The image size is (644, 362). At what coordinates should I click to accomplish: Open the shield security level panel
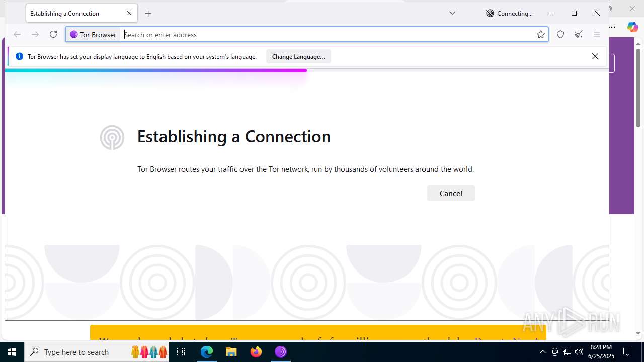coord(560,34)
